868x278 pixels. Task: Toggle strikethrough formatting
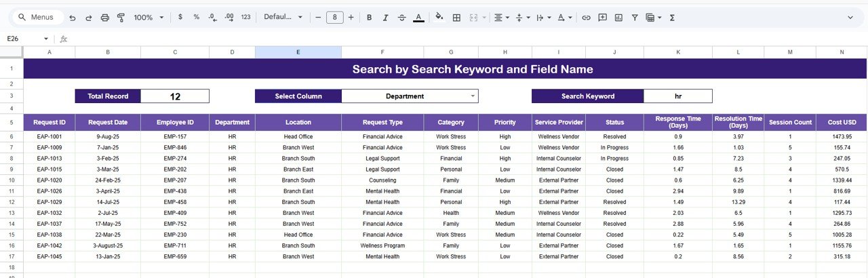click(402, 18)
